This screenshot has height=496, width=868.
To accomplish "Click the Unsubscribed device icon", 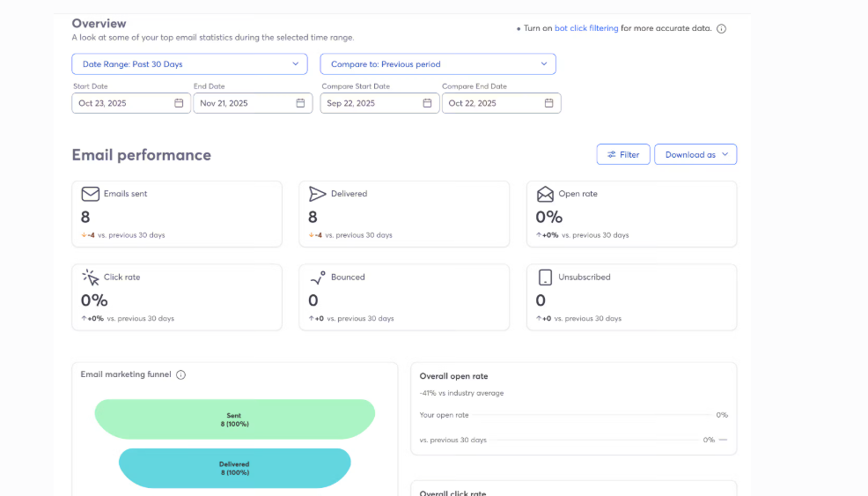I will 545,278.
